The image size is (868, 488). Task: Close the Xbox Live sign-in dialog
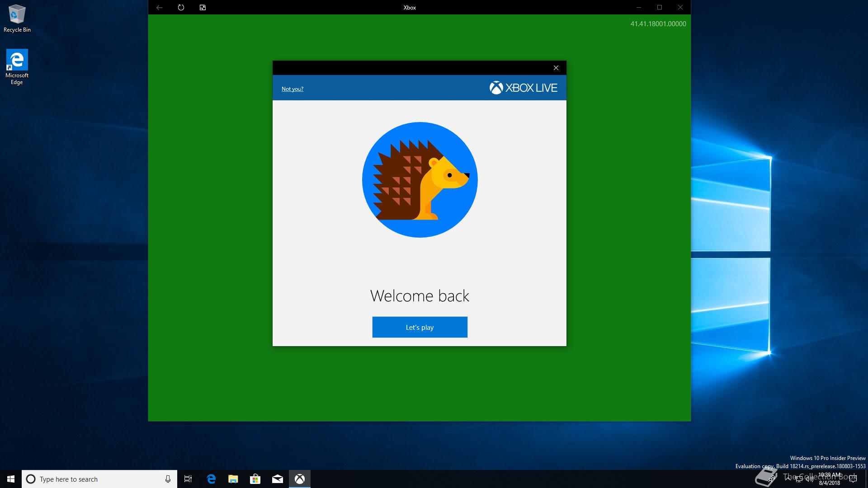tap(556, 68)
